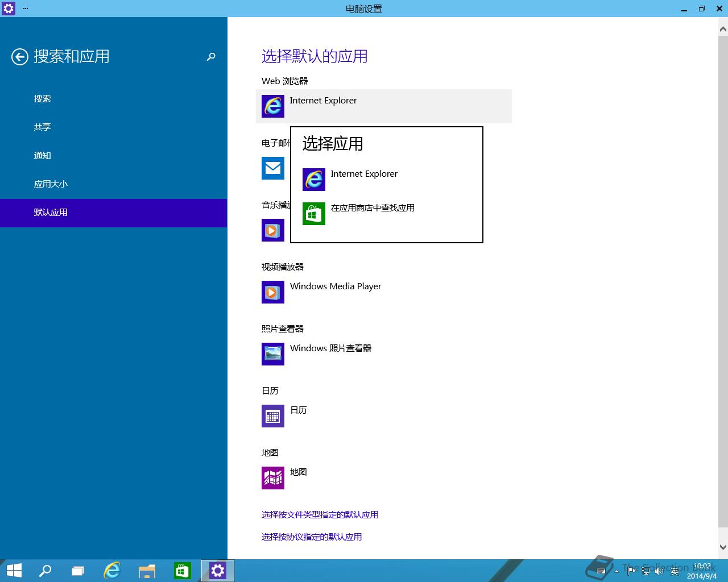This screenshot has height=582, width=728.
Task: Click the 地图 maps app icon
Action: 273,478
